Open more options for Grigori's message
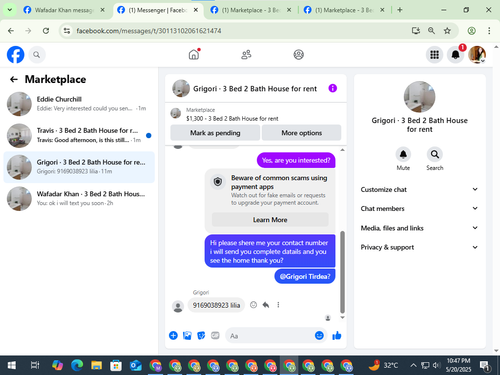The width and height of the screenshot is (500, 375). coord(278,305)
